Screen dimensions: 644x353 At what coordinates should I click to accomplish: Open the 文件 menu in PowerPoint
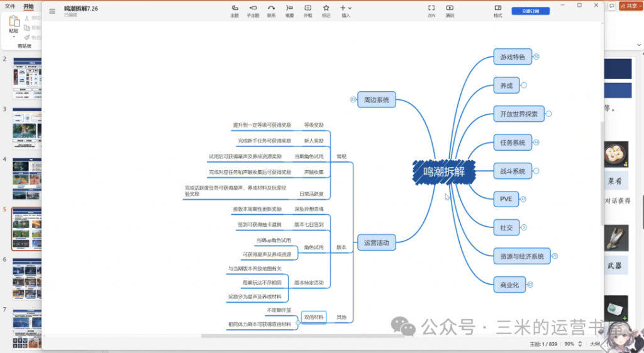(x=10, y=6)
